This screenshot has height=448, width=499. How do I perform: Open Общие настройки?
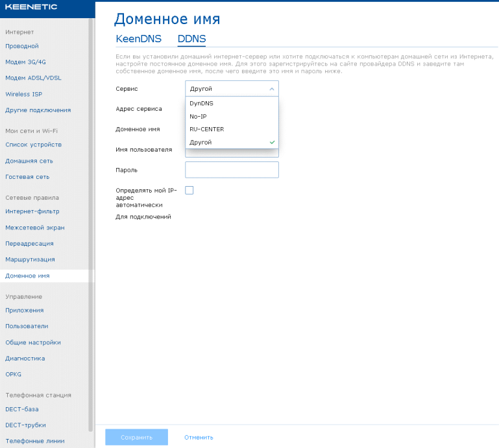pos(33,342)
